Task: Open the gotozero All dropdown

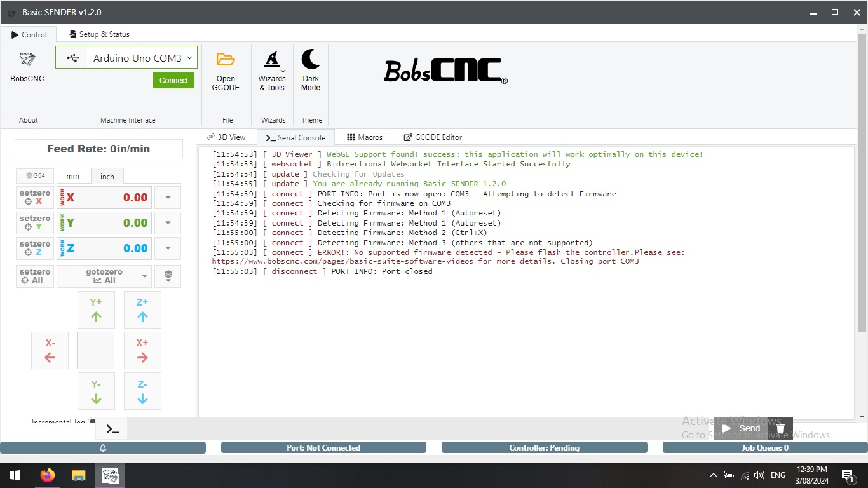Action: 104,276
